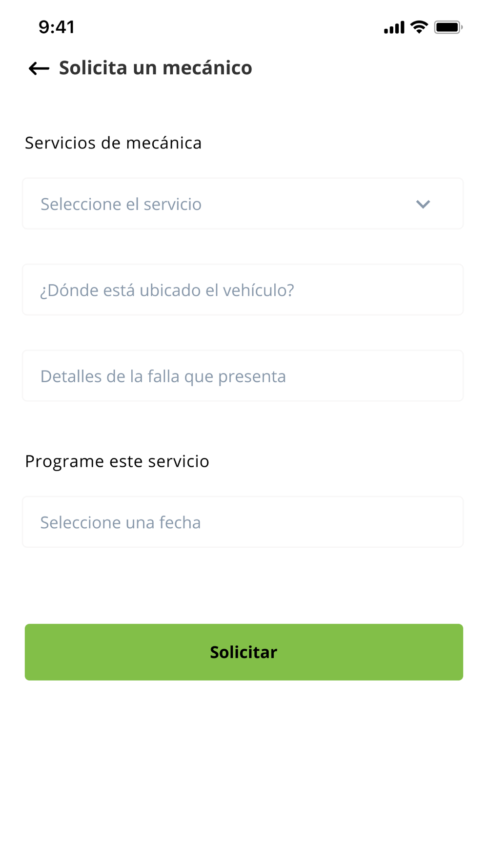The image size is (488, 868).
Task: Click the 'Detalles de la falla' field
Action: pos(243,376)
